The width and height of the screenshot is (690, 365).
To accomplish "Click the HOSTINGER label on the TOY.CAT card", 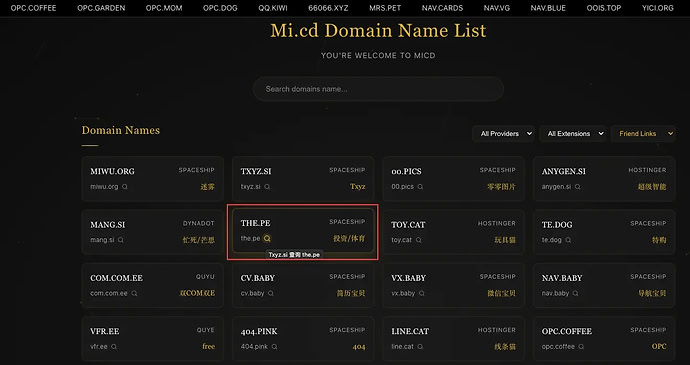I will pyautogui.click(x=497, y=223).
